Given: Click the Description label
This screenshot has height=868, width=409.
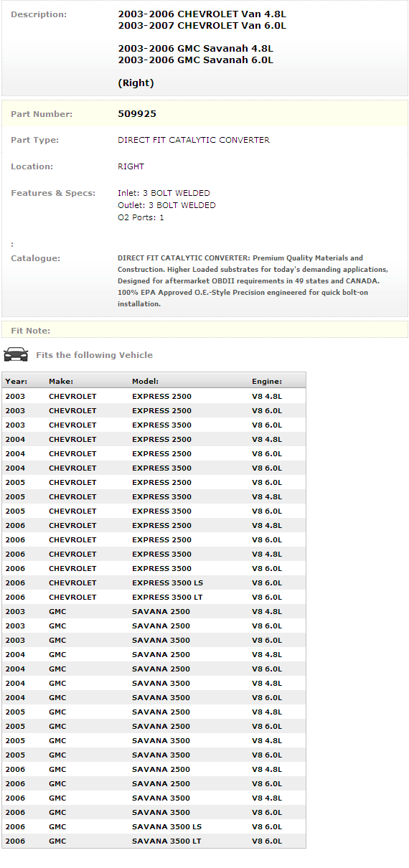Looking at the screenshot, I should [39, 14].
